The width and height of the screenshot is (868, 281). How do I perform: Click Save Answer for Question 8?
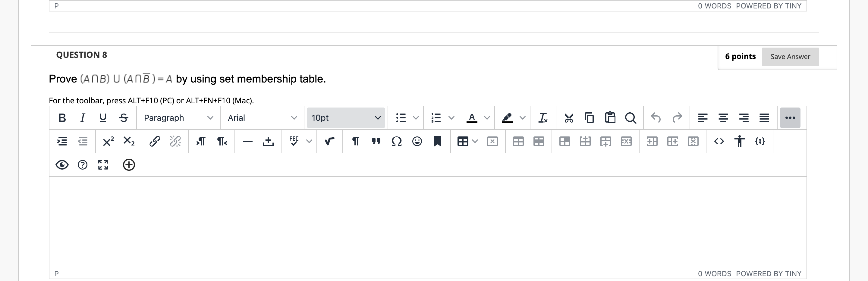click(790, 57)
